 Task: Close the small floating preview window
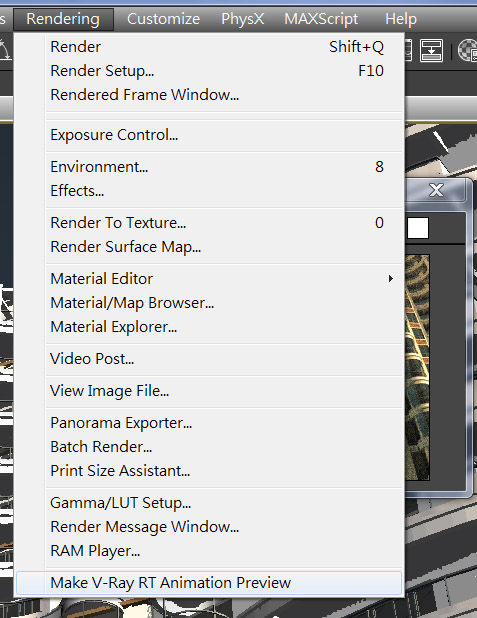(x=436, y=190)
